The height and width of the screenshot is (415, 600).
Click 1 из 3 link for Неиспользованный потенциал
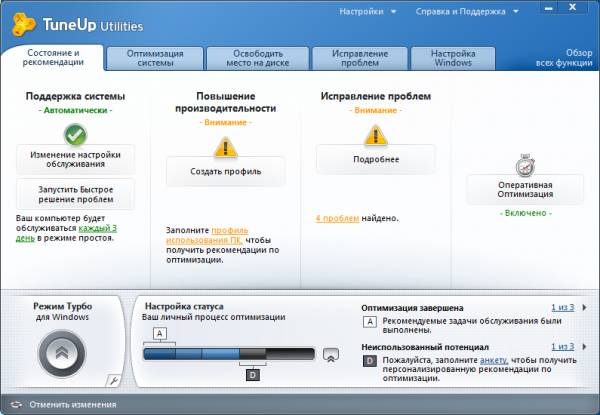(562, 347)
